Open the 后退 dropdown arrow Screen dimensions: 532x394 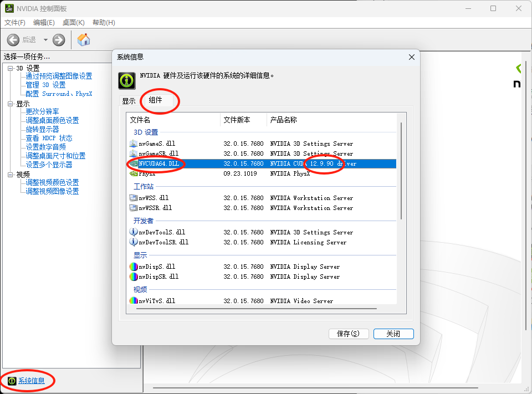coord(45,40)
